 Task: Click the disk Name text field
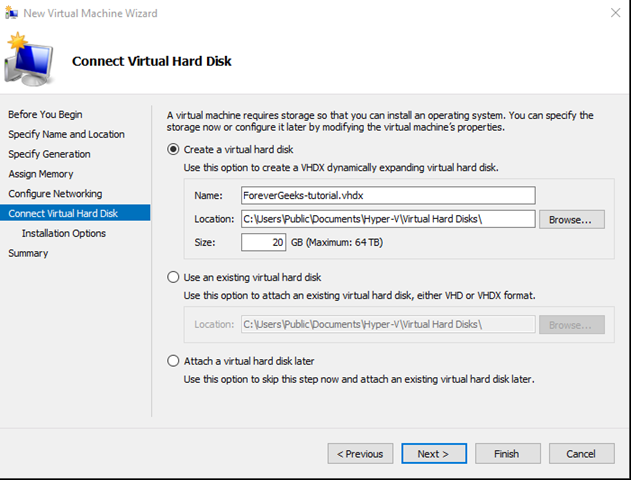(388, 196)
